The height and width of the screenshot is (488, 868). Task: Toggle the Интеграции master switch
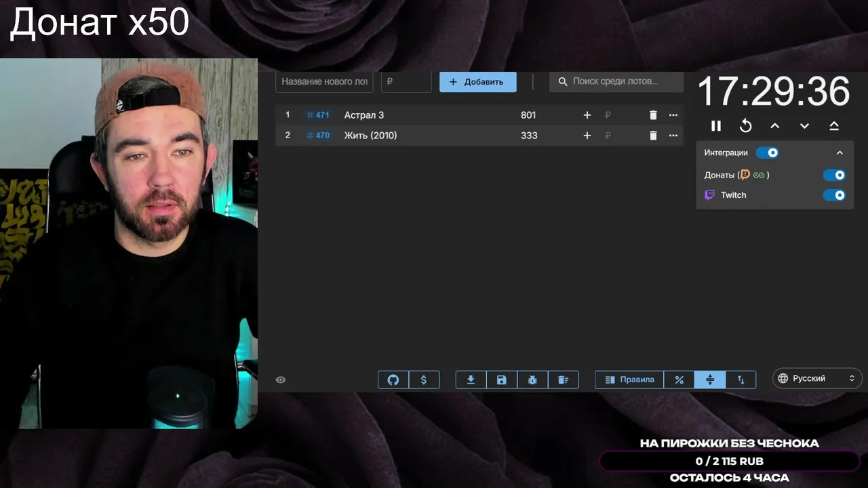(x=768, y=152)
